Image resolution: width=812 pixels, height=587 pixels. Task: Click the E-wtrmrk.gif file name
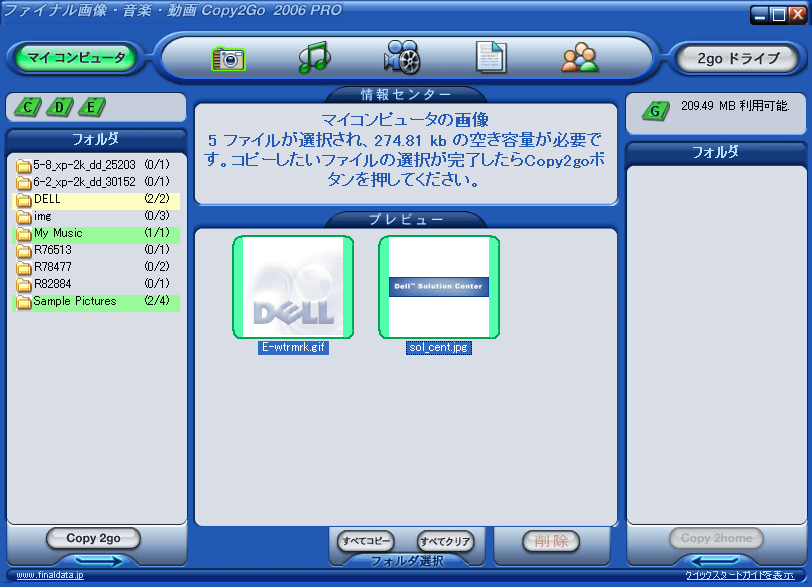293,347
